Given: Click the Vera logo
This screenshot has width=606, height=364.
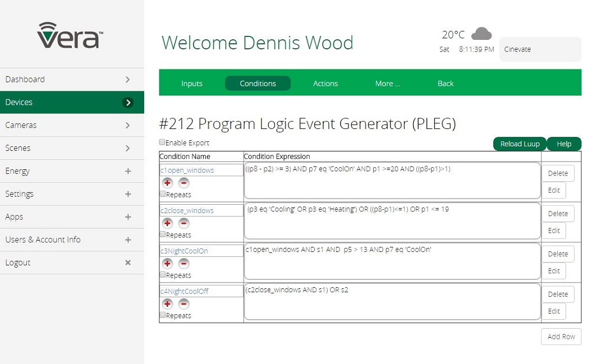Looking at the screenshot, I should point(70,35).
